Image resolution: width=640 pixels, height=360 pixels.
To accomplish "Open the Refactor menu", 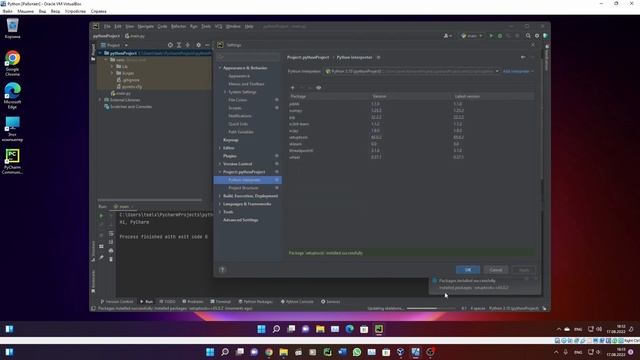I will [178, 26].
